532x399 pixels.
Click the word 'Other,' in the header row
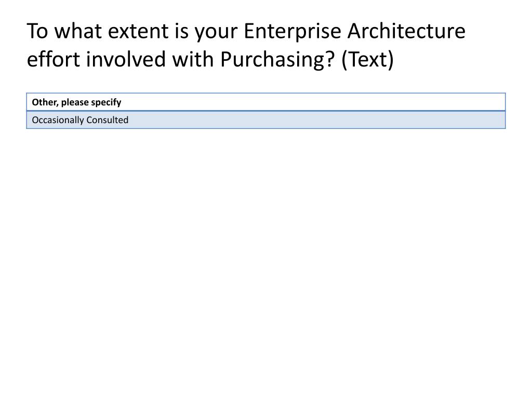[45, 102]
